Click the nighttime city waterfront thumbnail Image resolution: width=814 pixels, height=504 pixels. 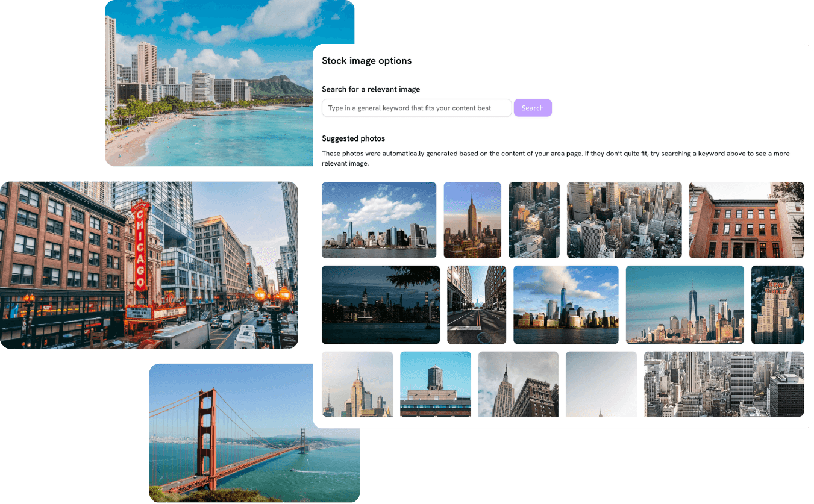[x=381, y=305]
